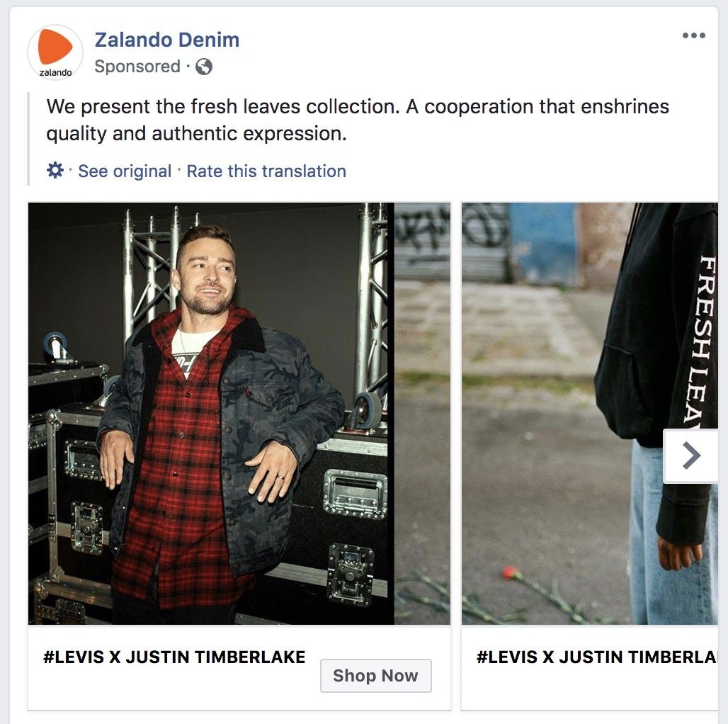
Task: Click the Sponsored label
Action: coord(137,67)
